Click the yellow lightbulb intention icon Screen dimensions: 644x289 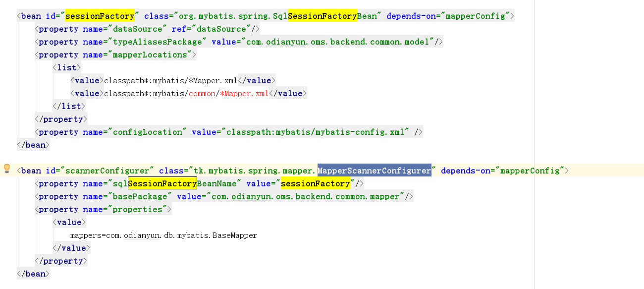7,169
